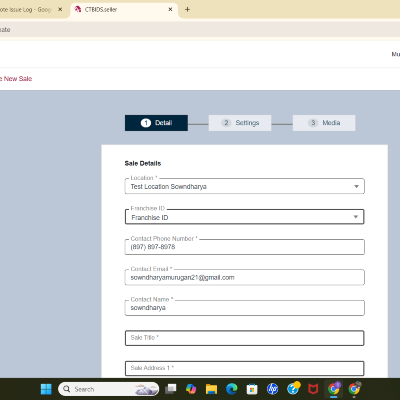The width and height of the screenshot is (400, 400).
Task: Open Microsoft Edge from the taskbar
Action: [232, 389]
